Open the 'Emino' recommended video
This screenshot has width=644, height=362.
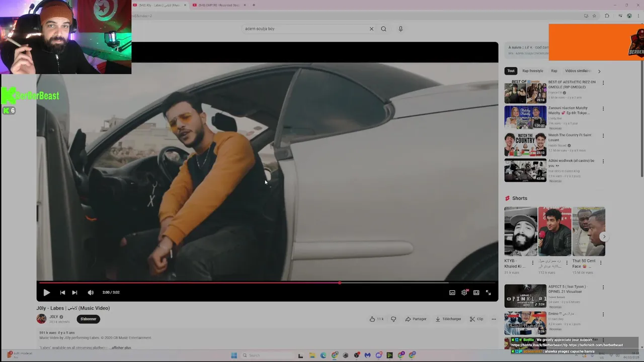525,323
